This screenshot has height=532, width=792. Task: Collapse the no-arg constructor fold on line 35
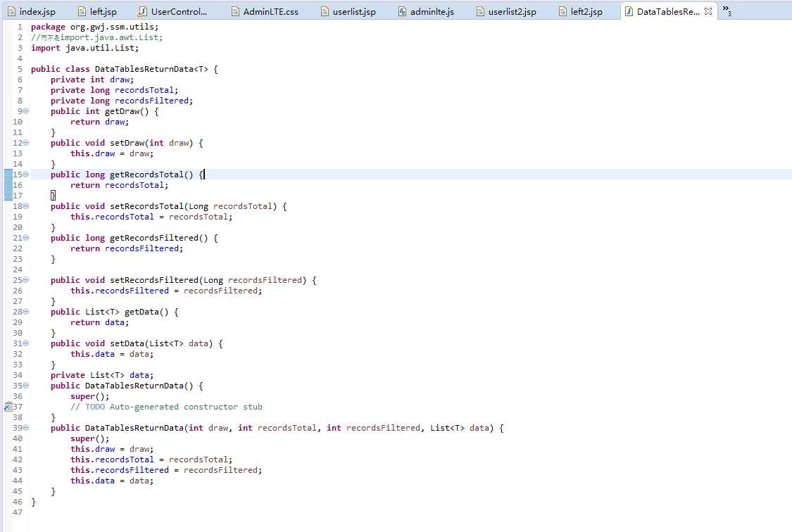(x=26, y=386)
